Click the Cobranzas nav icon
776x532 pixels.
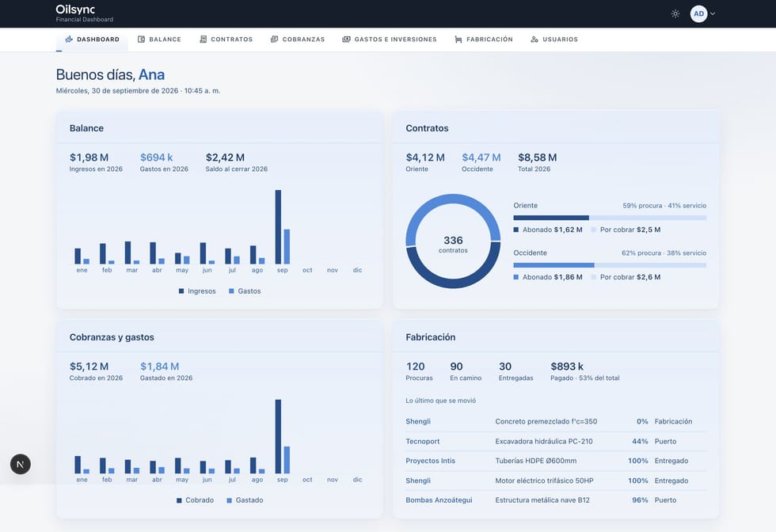[x=274, y=39]
